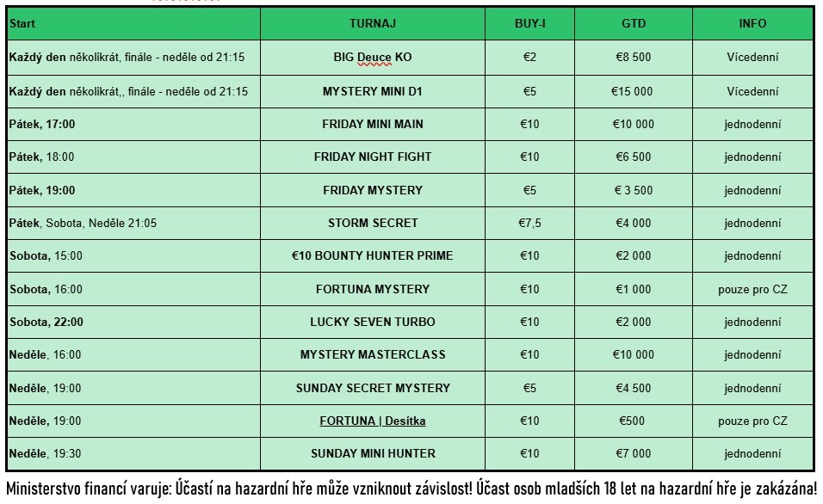Image resolution: width=823 pixels, height=504 pixels.
Task: Open the FORTUNA | Desítka link
Action: 372,421
